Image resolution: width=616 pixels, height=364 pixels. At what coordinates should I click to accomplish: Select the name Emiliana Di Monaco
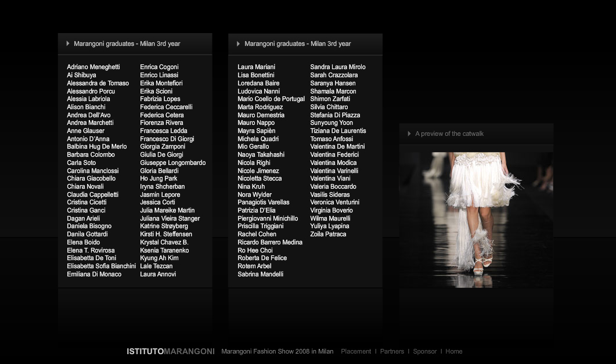pyautogui.click(x=94, y=274)
